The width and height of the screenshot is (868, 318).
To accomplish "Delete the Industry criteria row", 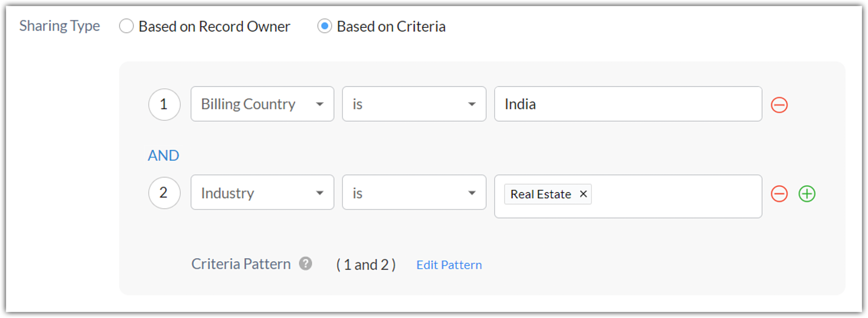I will 779,193.
